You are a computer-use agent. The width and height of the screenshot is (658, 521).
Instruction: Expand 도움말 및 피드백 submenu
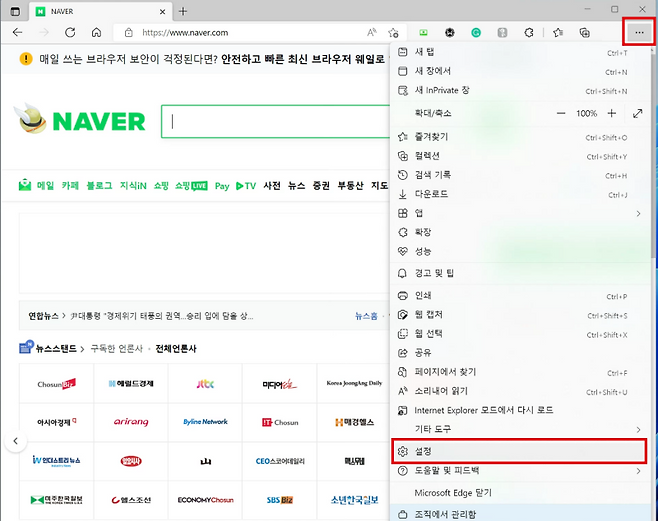pos(520,471)
